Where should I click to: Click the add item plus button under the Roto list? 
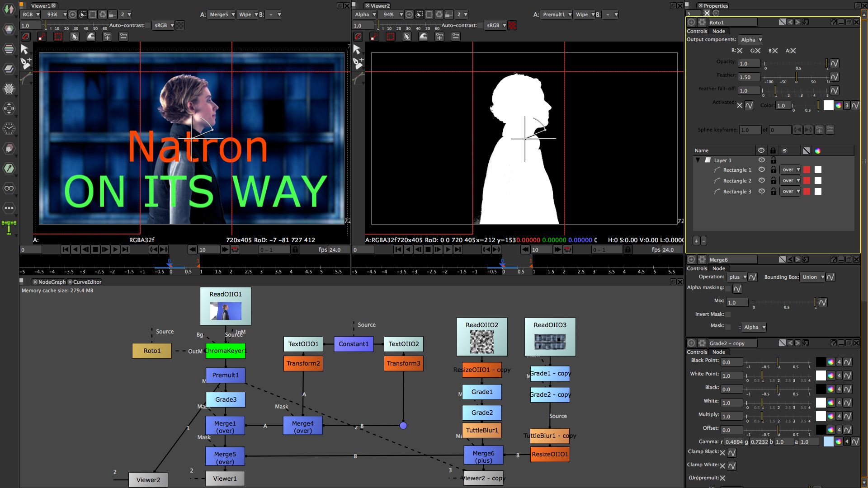pyautogui.click(x=696, y=241)
